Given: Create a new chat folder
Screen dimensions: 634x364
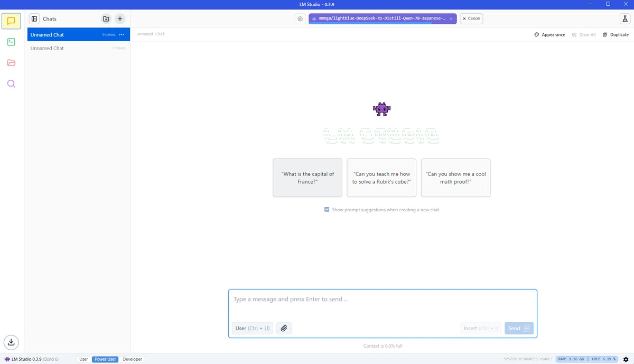Looking at the screenshot, I should click(106, 18).
